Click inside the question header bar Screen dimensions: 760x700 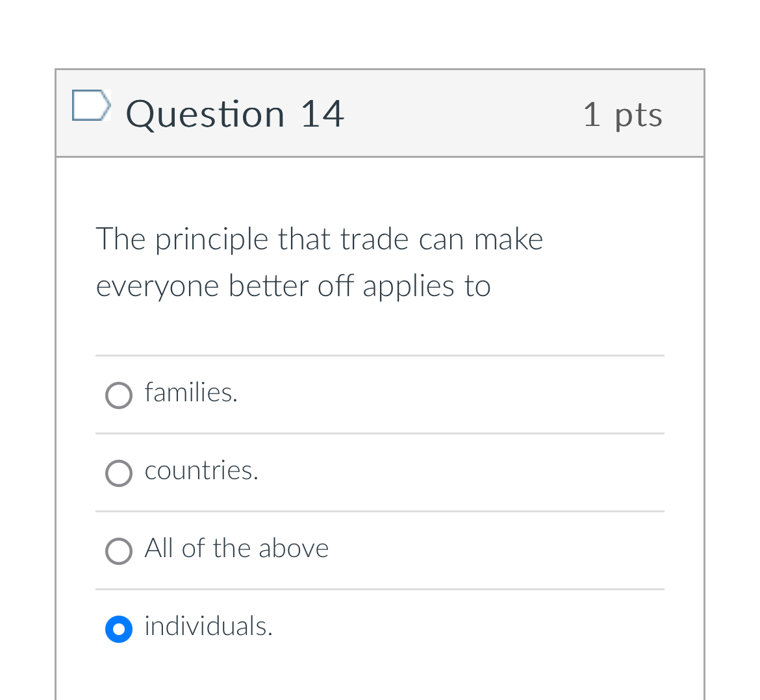pyautogui.click(x=380, y=114)
